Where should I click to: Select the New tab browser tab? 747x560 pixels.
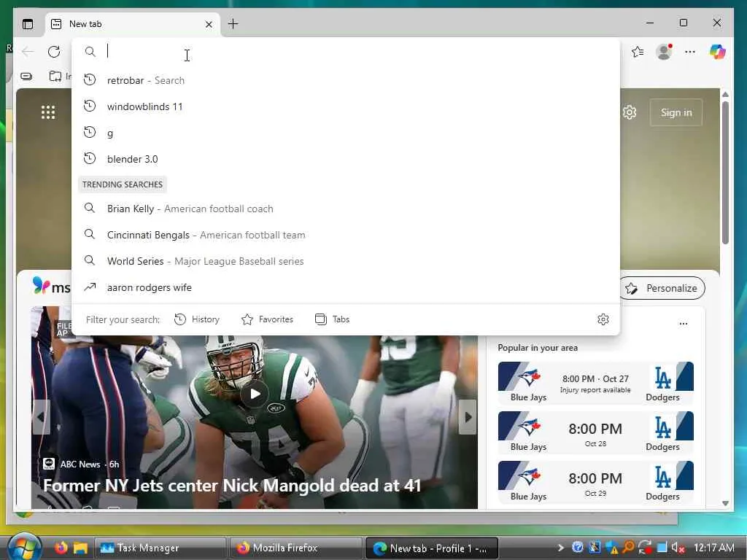pos(133,24)
